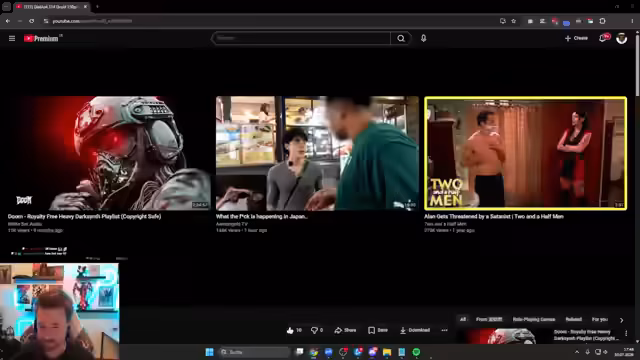
Task: Open the Doom Darksynth playlist thumbnail
Action: pyautogui.click(x=109, y=153)
